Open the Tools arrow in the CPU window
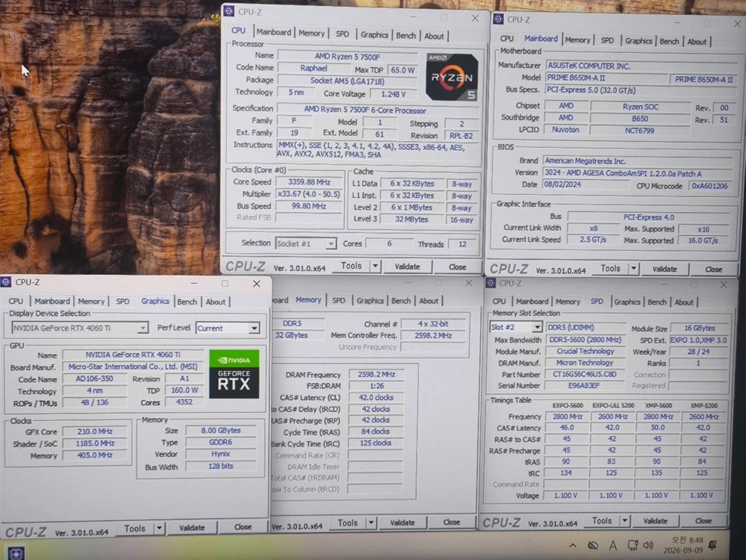This screenshot has height=560, width=746. tap(376, 267)
